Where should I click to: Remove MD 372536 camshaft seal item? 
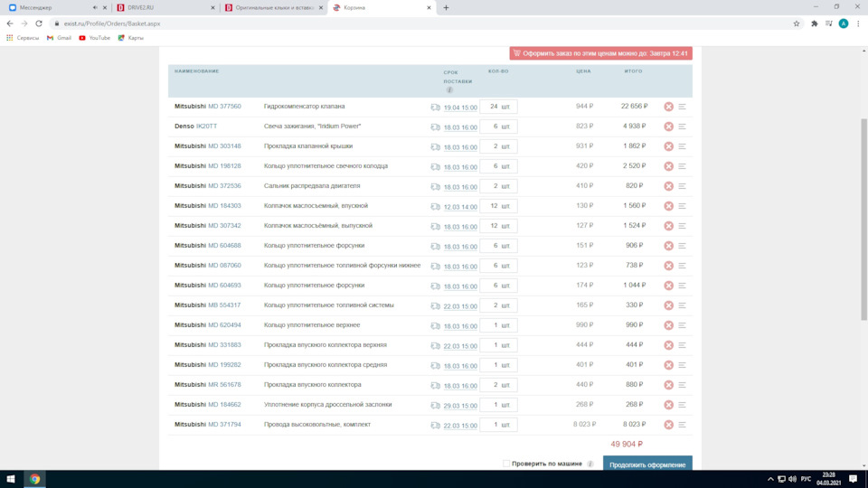(x=669, y=186)
